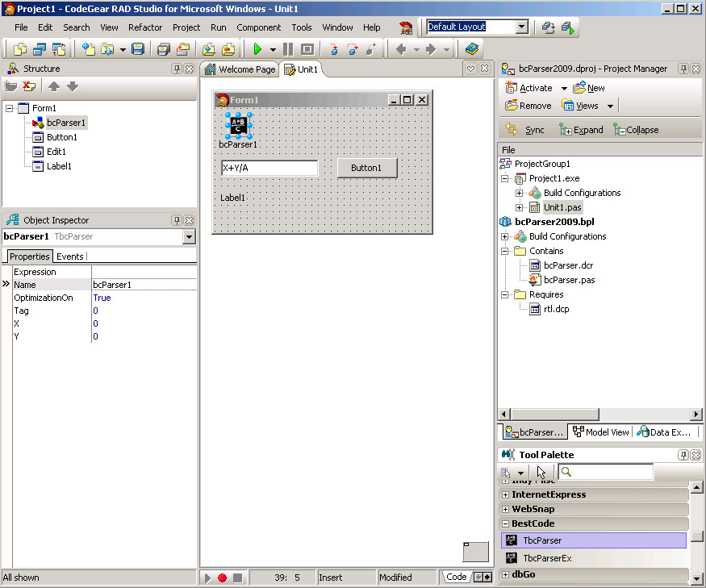Click New component icon in Structure panel
Screen dimensions: 706x588
pos(10,86)
